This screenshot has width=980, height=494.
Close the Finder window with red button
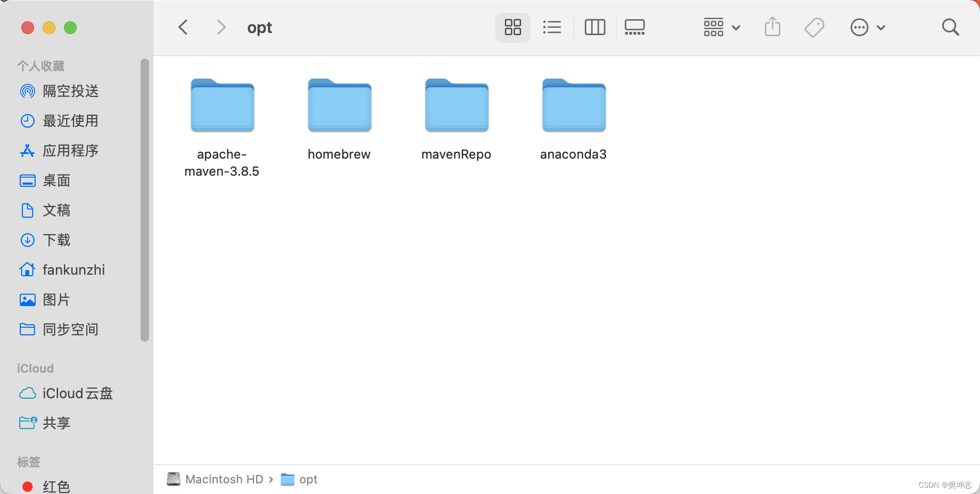click(28, 28)
